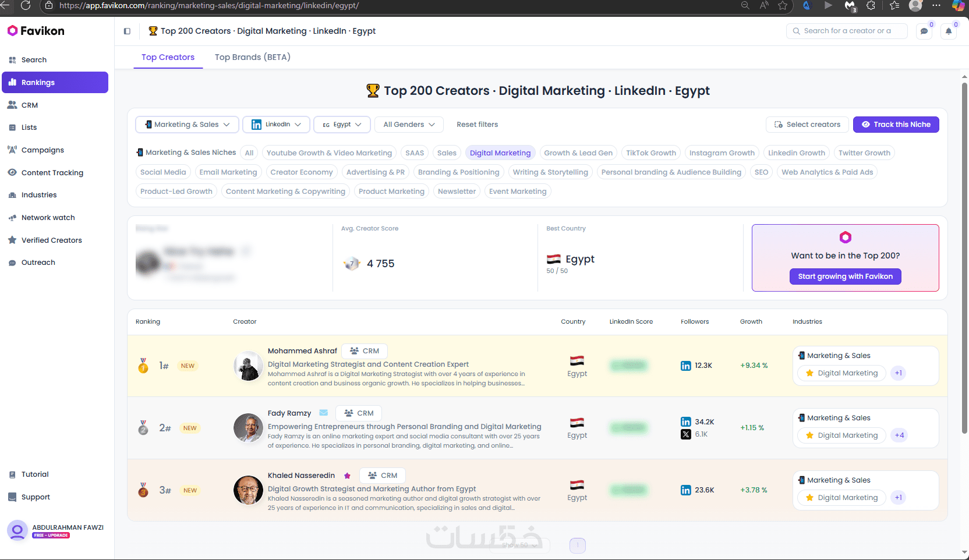Click email icon next to Fady Ramzy
Image resolution: width=969 pixels, height=560 pixels.
tap(324, 413)
